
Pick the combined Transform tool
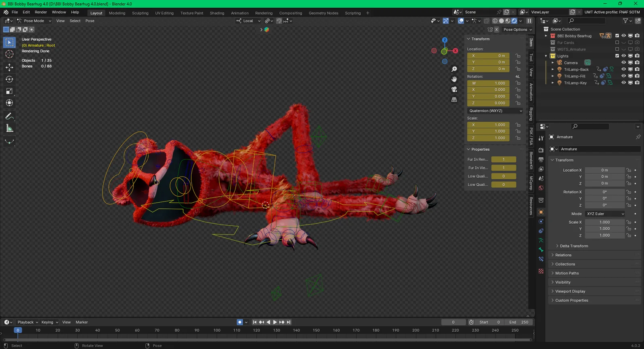(x=9, y=103)
